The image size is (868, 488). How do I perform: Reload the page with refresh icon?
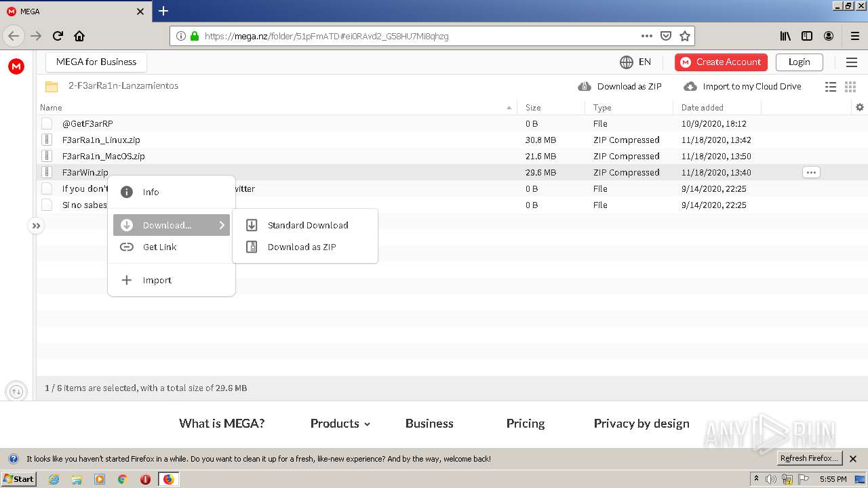[58, 36]
